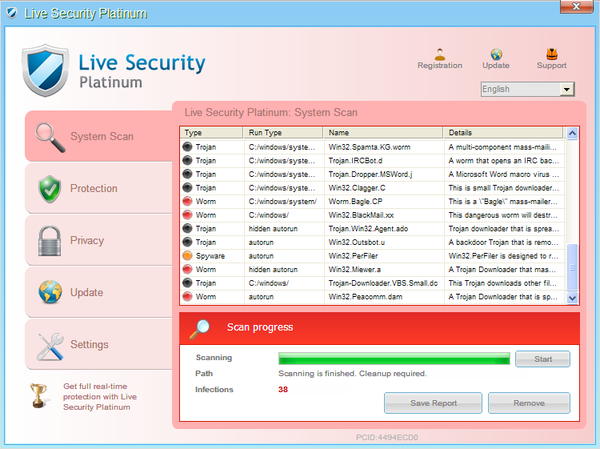600x449 pixels.
Task: Click the Support life vest icon
Action: 551,54
